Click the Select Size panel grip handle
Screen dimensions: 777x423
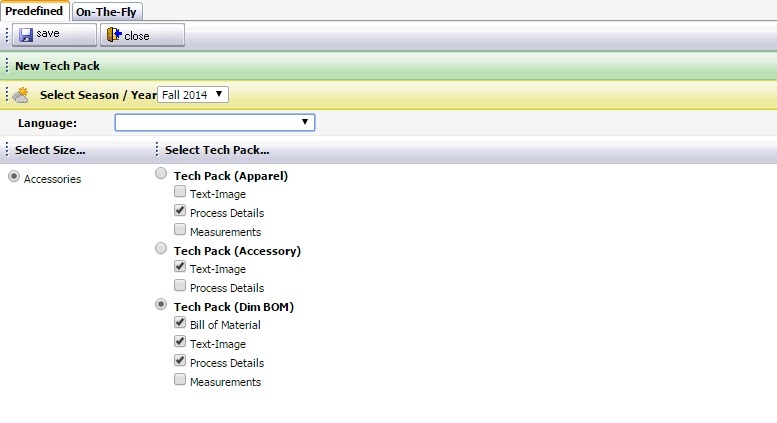[x=7, y=150]
